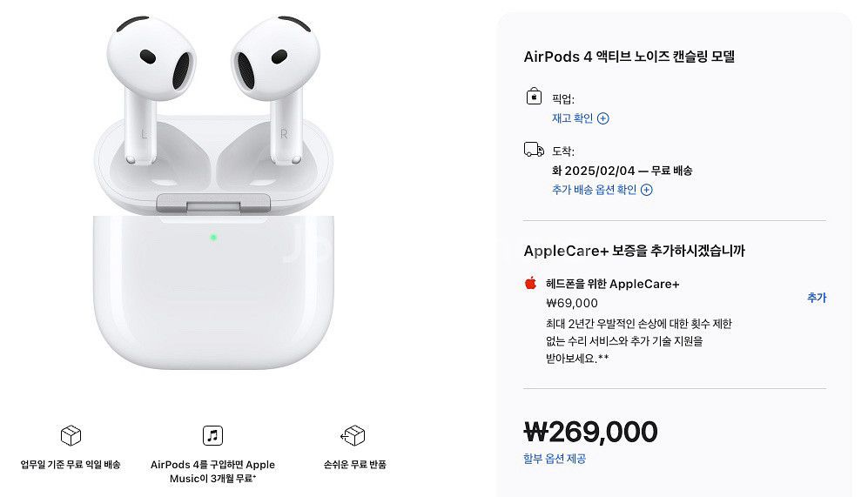Click the ₩269,000 price text
868x497 pixels.
(x=590, y=432)
